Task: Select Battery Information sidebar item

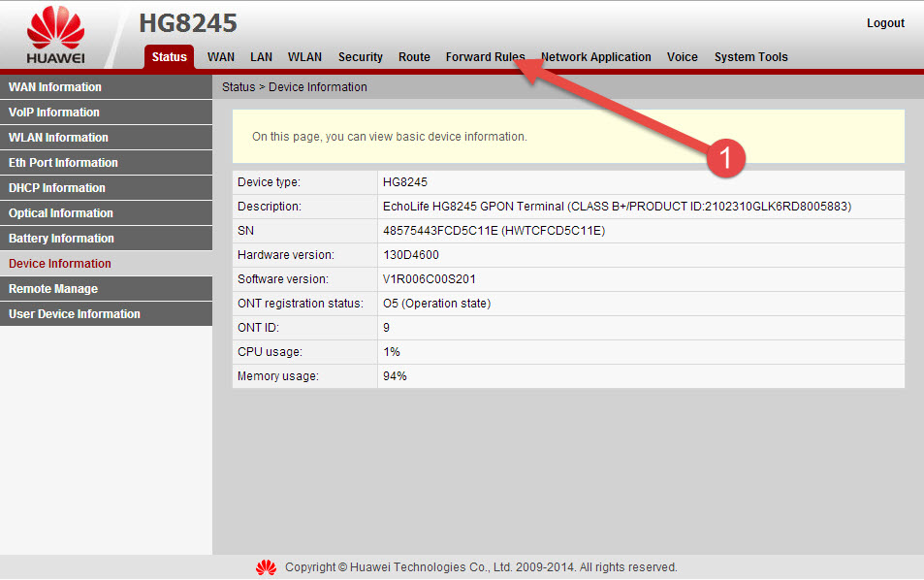Action: click(61, 239)
